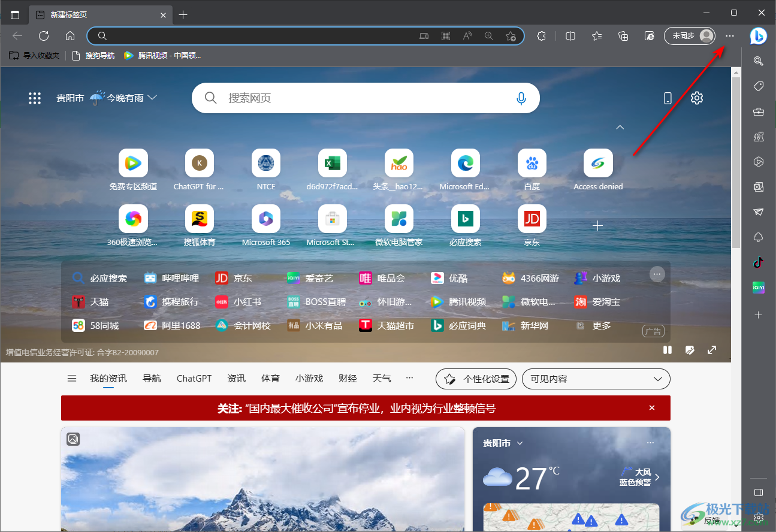Viewport: 776px width, 532px height.
Task: Open the 腾讯视频 bookmark in favorites bar
Action: [162, 55]
